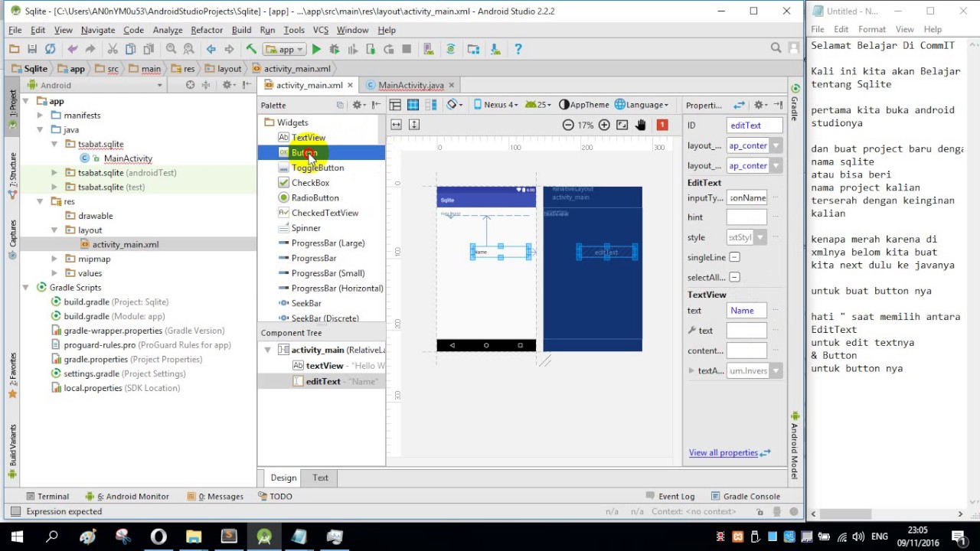Click the Cut scissors icon

pos(113,49)
